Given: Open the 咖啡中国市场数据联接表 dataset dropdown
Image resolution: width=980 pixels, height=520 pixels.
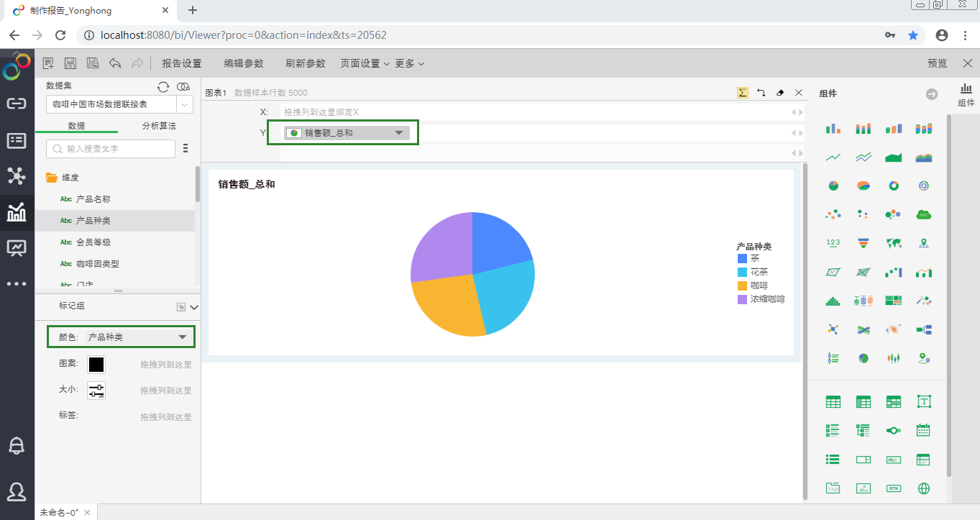Looking at the screenshot, I should point(185,104).
